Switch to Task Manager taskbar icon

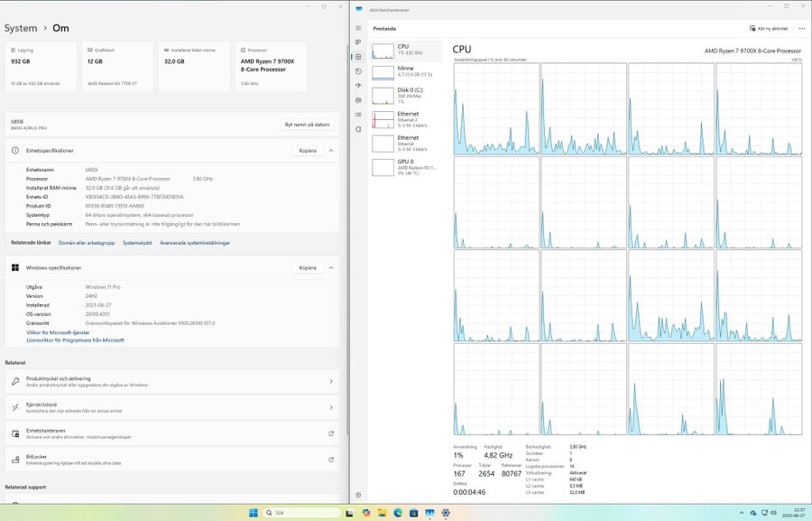[429, 513]
